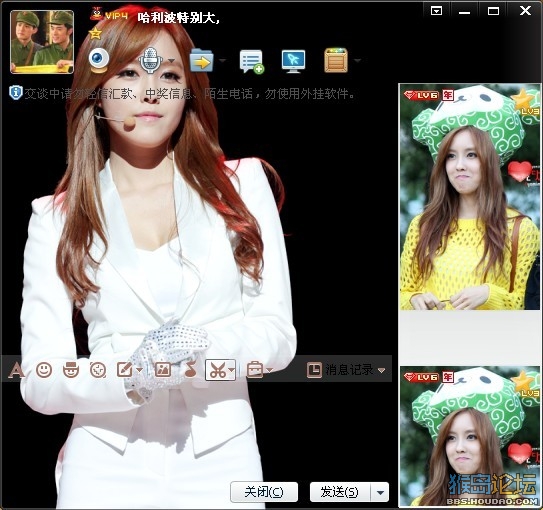
Task: Maximize the chat window
Action: pyautogui.click(x=493, y=11)
